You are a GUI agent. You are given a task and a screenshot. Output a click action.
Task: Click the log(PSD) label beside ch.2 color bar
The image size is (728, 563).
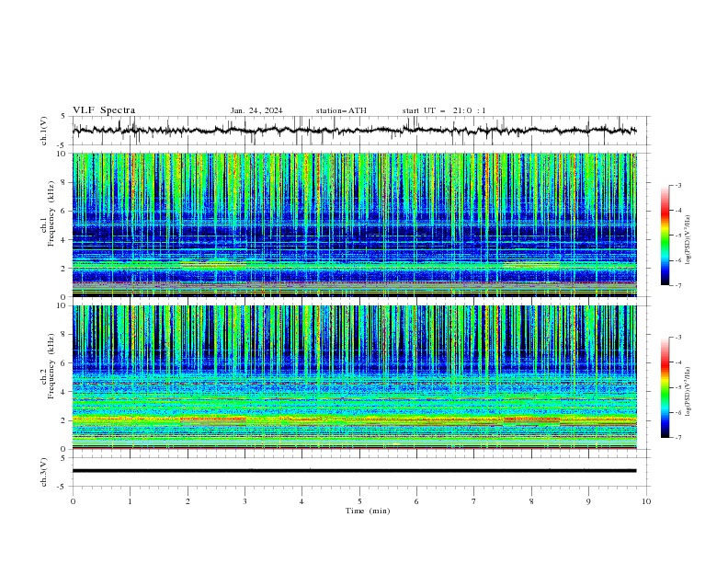click(688, 392)
